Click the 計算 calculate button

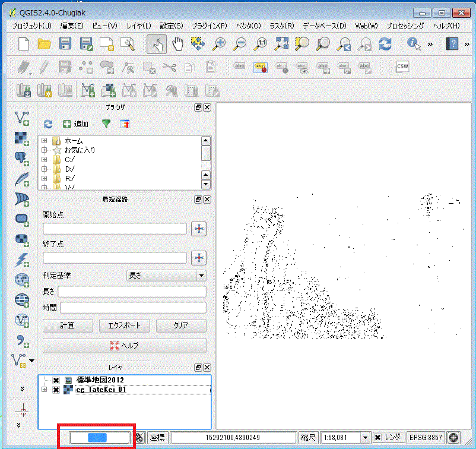pos(68,326)
